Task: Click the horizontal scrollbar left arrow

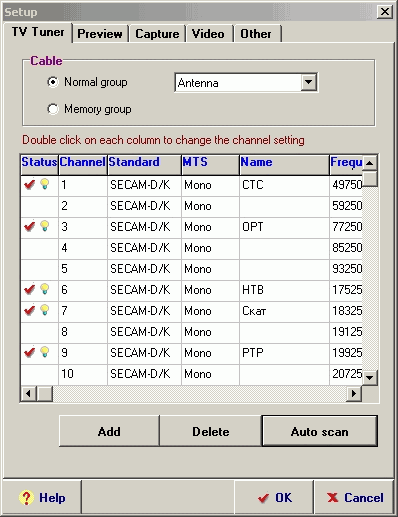Action: [29, 394]
